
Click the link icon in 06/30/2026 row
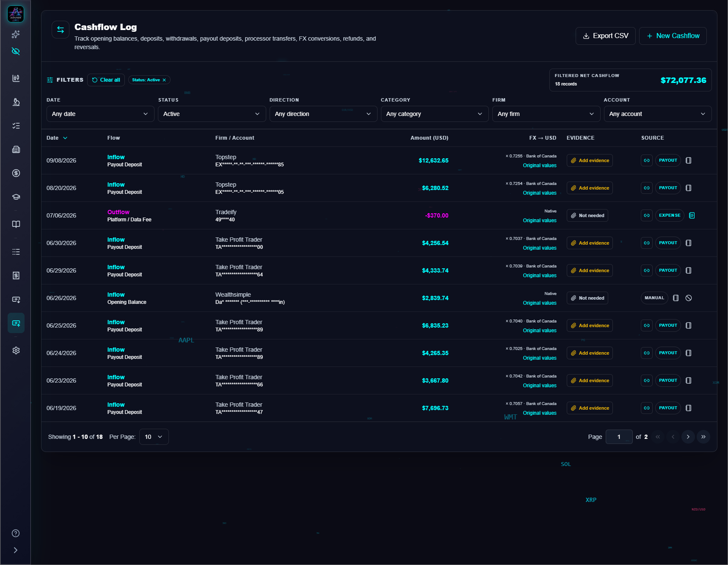click(647, 243)
